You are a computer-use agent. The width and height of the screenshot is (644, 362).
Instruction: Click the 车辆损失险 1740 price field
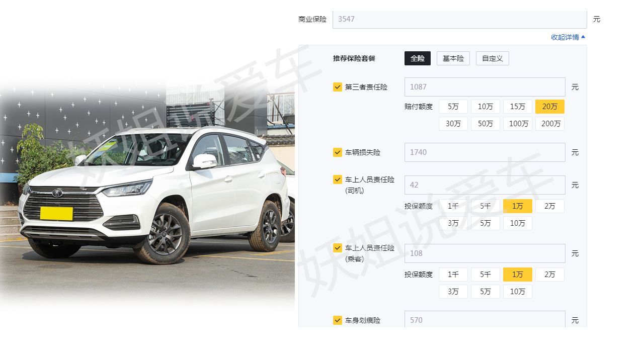point(485,152)
